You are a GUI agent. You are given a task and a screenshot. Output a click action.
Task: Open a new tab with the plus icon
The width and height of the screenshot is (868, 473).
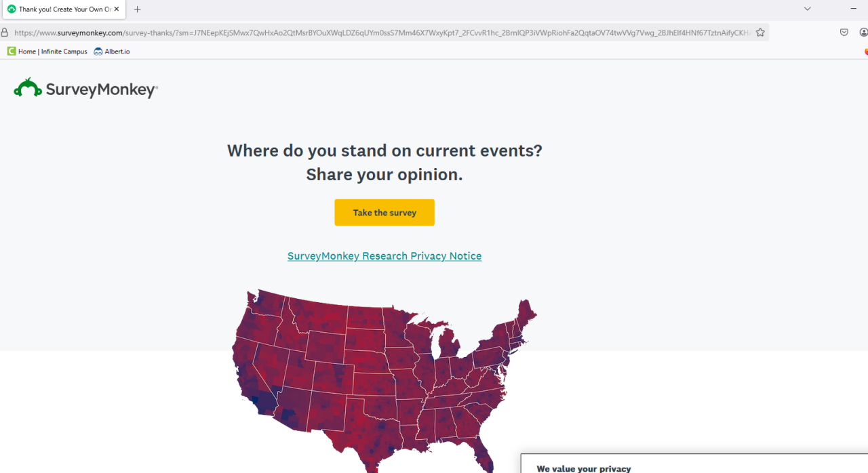pyautogui.click(x=138, y=9)
